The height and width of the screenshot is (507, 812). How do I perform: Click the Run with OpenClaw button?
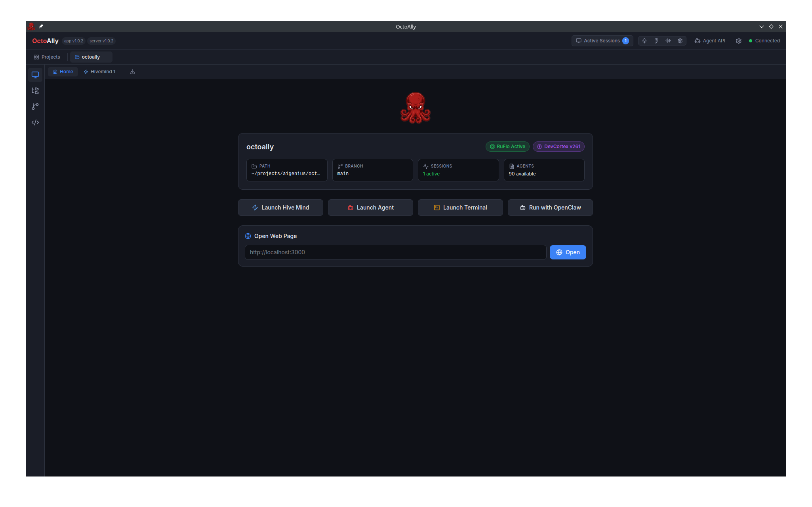550,208
